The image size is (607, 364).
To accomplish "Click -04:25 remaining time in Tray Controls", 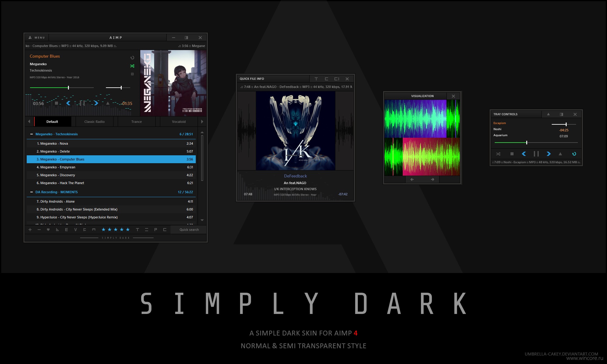I will click(x=564, y=130).
